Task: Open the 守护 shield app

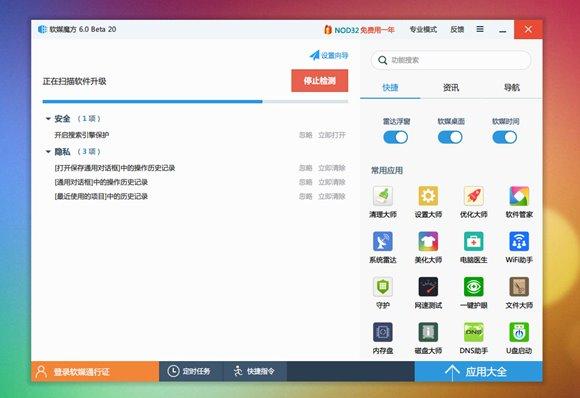Action: (382, 287)
